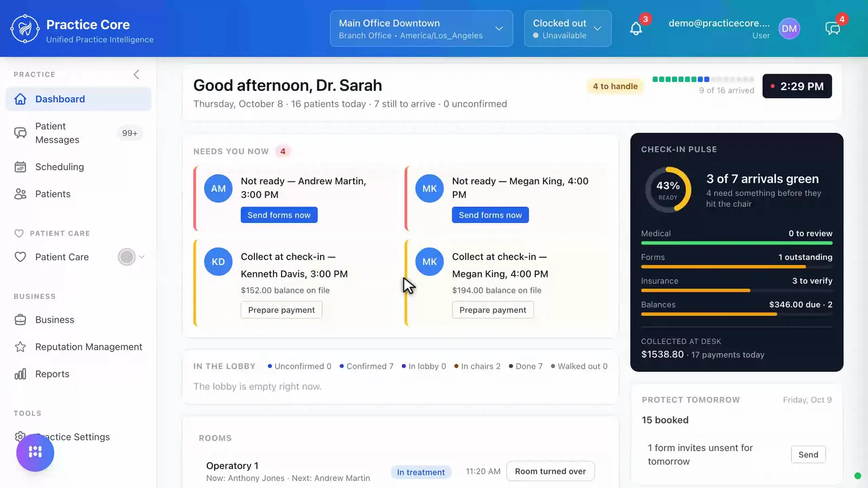
Task: Click the Business briefcase icon
Action: tap(21, 320)
